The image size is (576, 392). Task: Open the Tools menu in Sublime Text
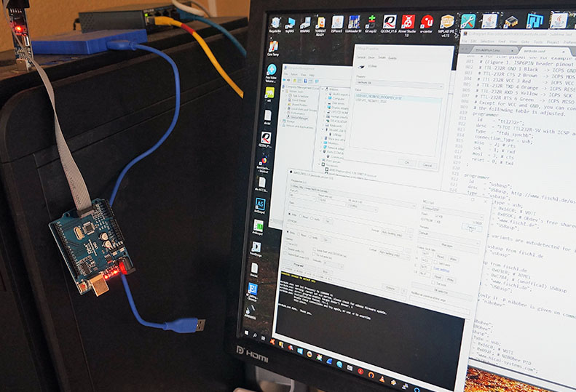[537, 42]
